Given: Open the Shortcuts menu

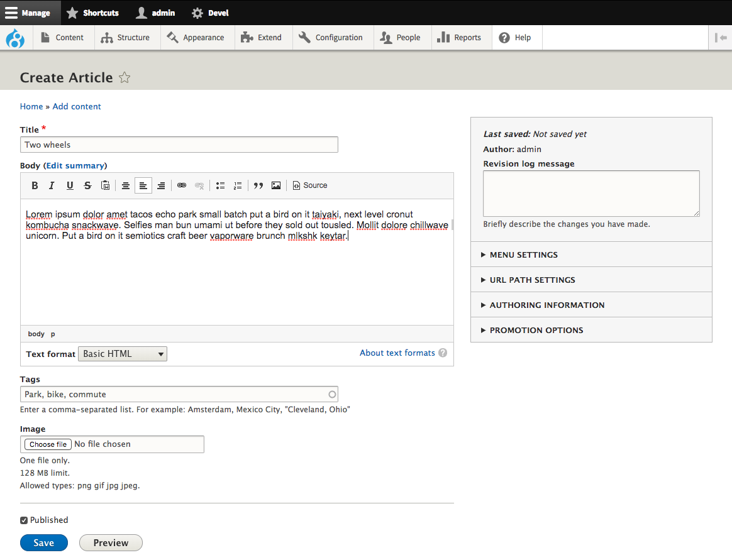Looking at the screenshot, I should (x=92, y=13).
